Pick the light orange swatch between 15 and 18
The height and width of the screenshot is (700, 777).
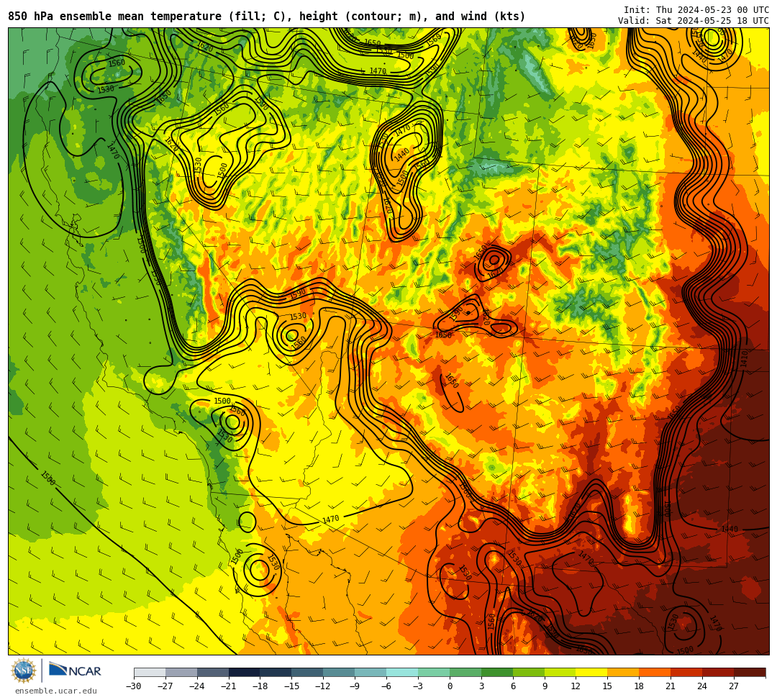point(623,672)
